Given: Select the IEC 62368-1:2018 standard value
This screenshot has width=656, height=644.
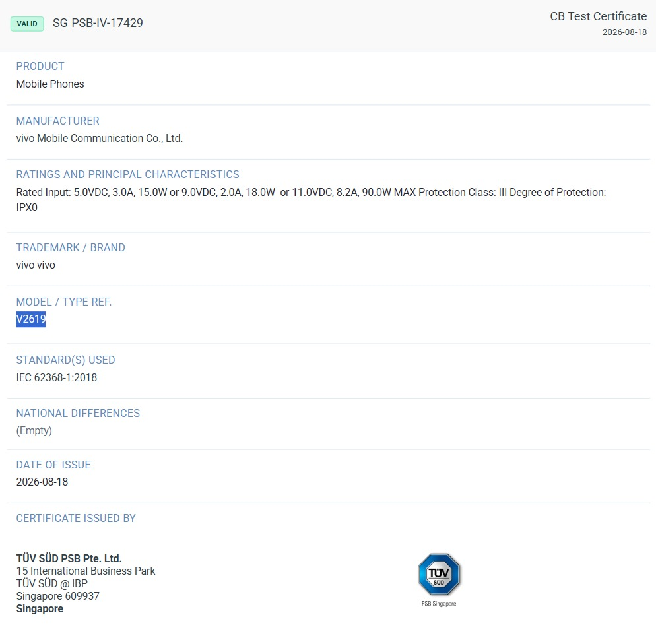Looking at the screenshot, I should (57, 377).
